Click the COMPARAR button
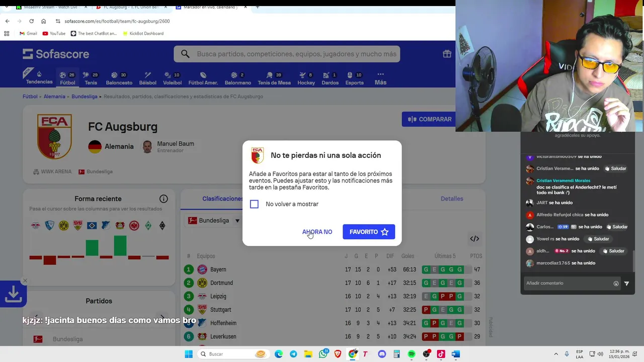Screen dimensions: 644x362 tap(429, 119)
